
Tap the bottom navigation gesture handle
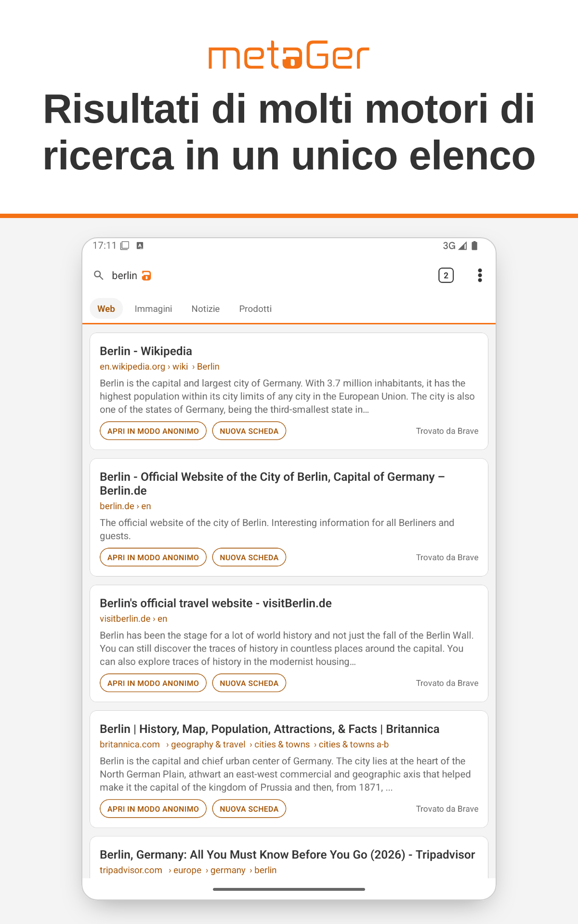click(x=289, y=889)
